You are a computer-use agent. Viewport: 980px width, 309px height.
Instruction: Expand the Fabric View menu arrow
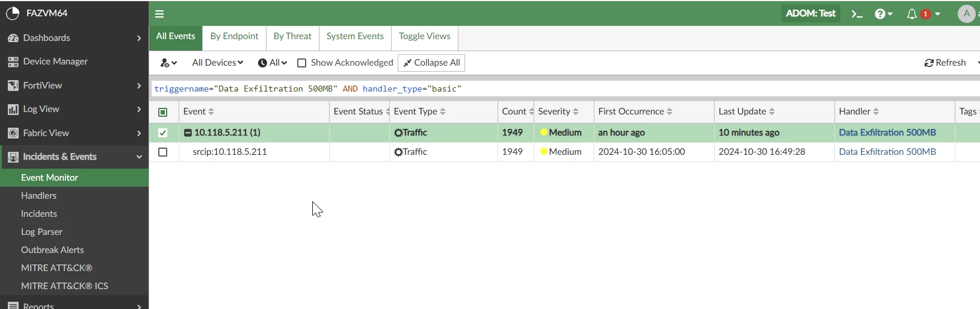(139, 133)
